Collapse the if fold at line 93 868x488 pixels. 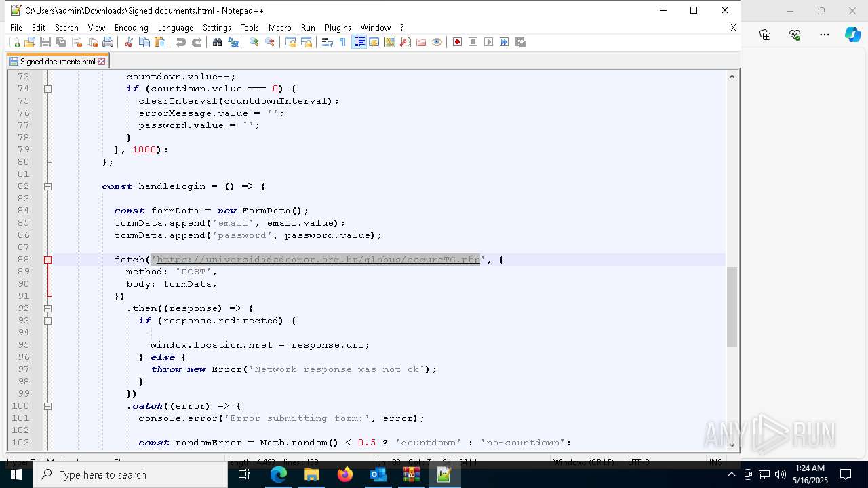click(47, 321)
